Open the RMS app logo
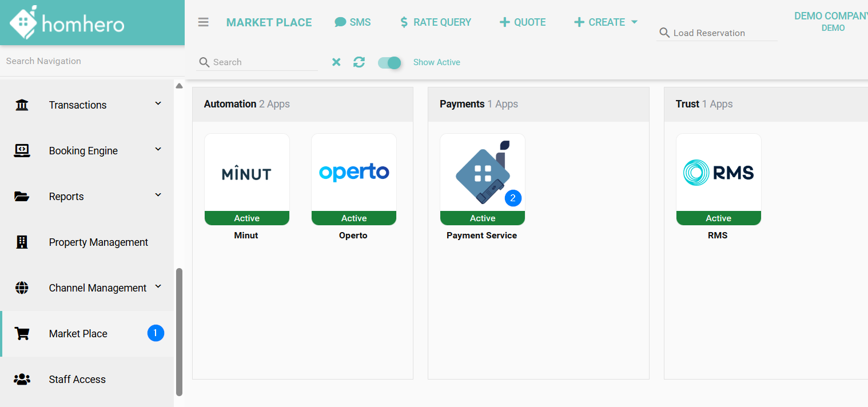This screenshot has width=868, height=407. click(718, 173)
